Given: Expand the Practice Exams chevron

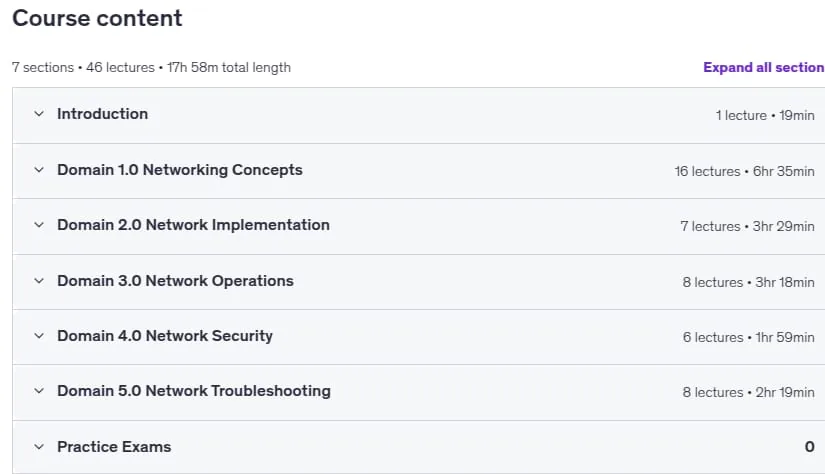Looking at the screenshot, I should (x=39, y=447).
